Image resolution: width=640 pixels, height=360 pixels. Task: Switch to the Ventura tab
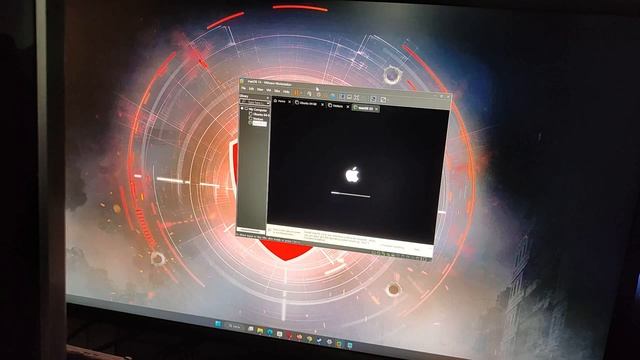tap(336, 106)
